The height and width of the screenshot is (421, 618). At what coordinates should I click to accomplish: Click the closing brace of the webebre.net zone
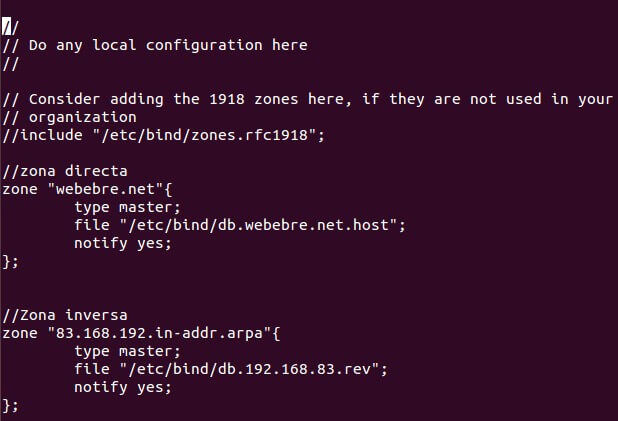7,261
